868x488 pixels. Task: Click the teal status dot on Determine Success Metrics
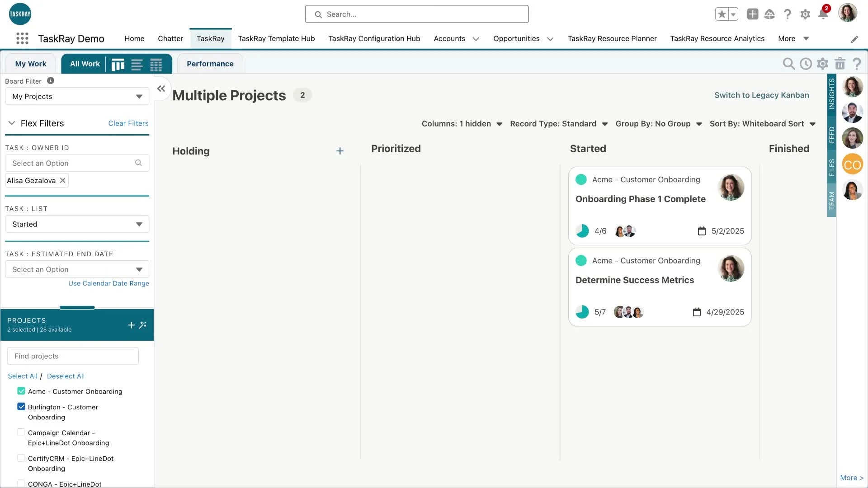581,261
